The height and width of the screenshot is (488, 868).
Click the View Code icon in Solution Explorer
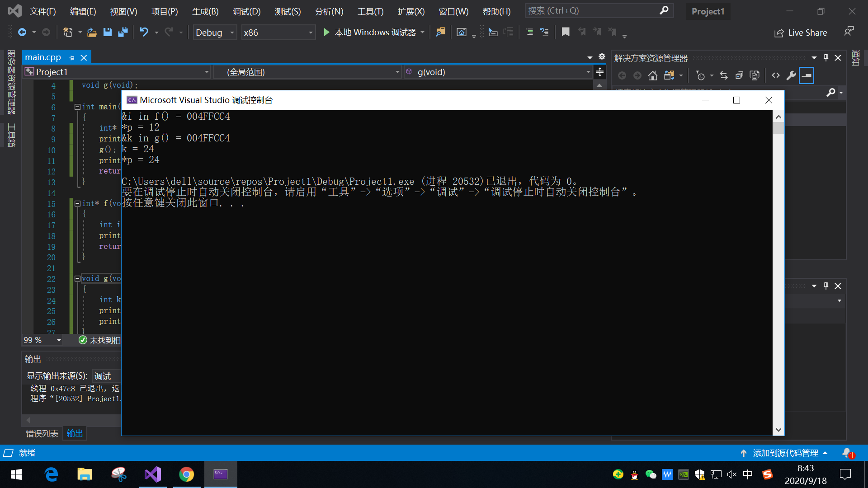click(x=776, y=75)
